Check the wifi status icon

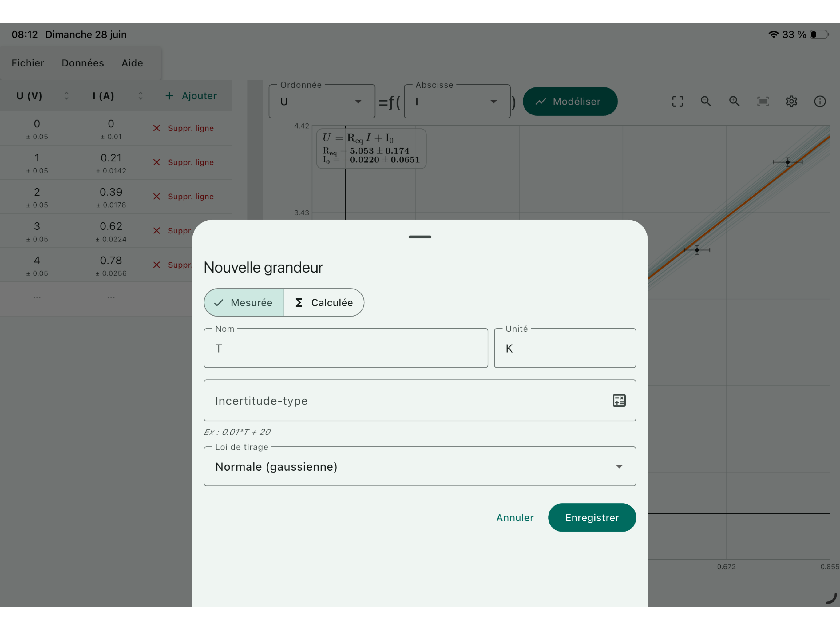pyautogui.click(x=774, y=34)
